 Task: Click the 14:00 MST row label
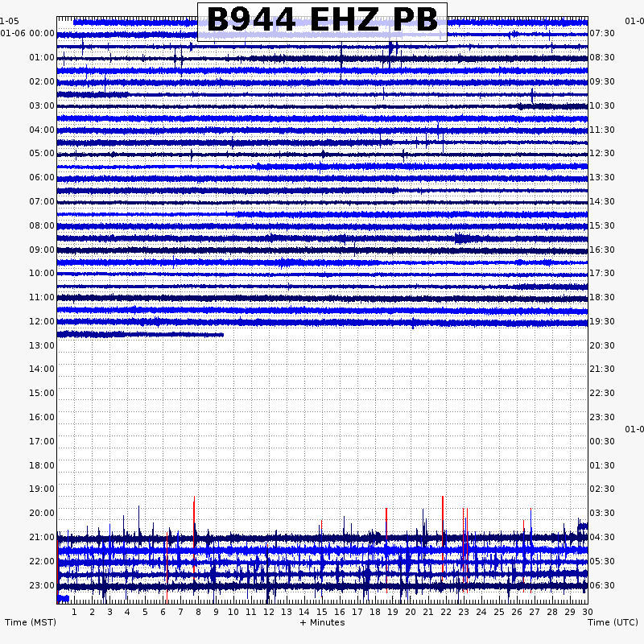click(x=42, y=369)
